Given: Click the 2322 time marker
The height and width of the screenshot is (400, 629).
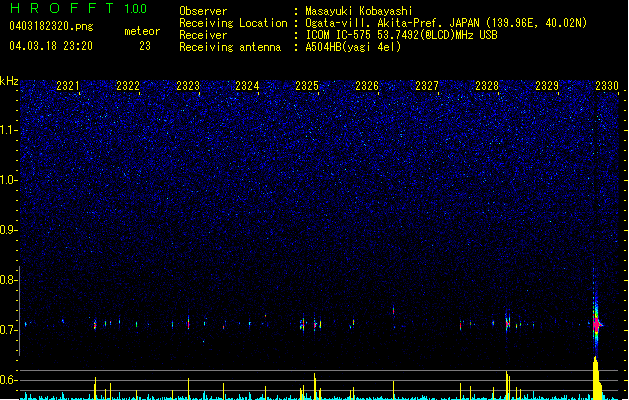Looking at the screenshot, I should 128,85.
